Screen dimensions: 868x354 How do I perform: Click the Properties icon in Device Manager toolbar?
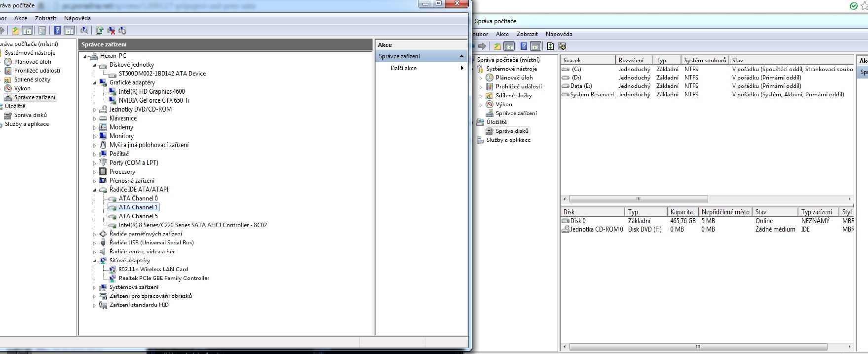(42, 31)
